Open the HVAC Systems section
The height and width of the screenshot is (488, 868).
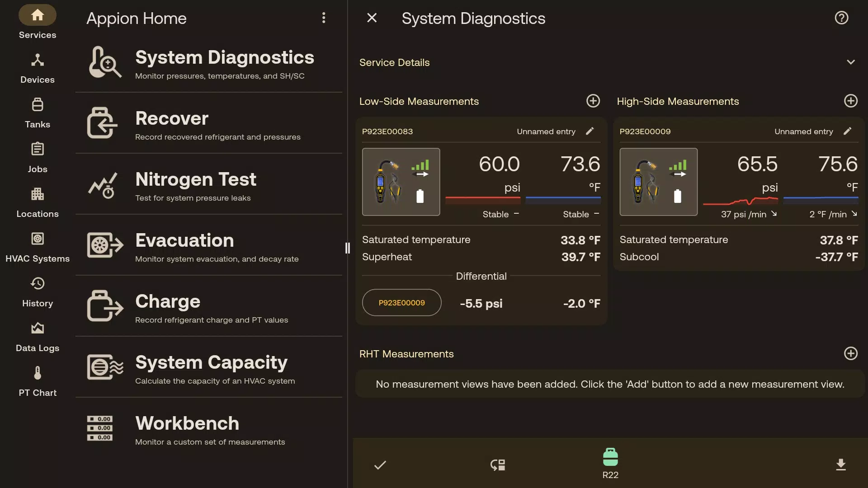(x=38, y=248)
